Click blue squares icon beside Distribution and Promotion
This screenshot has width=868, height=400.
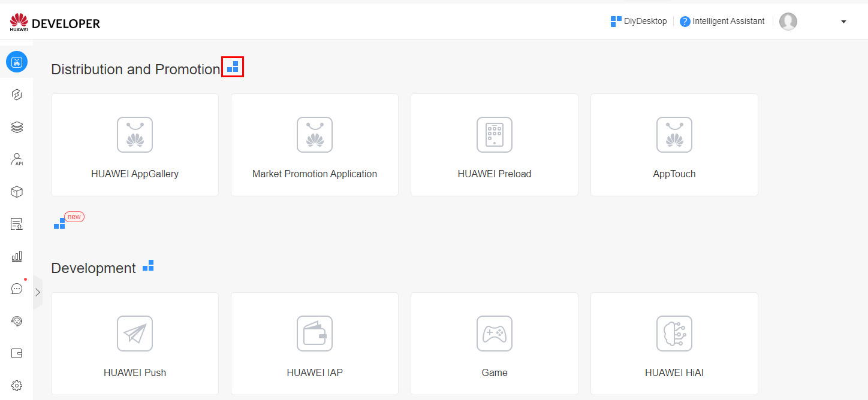[x=233, y=67]
